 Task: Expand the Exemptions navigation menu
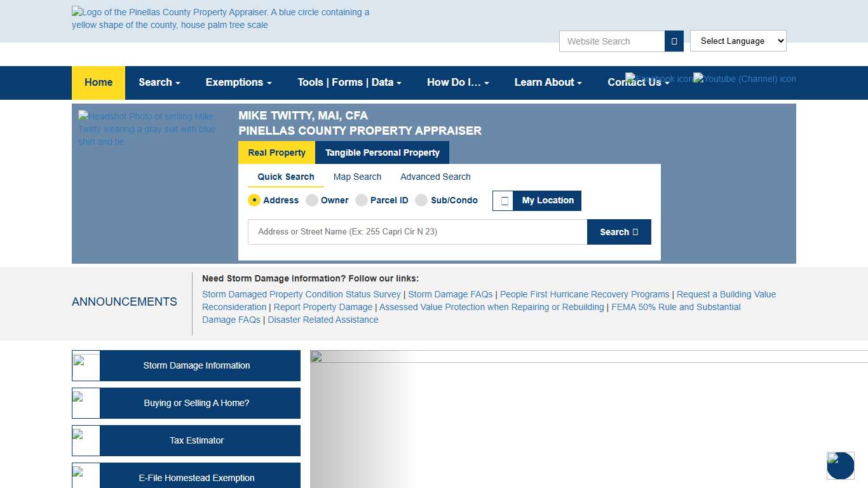click(x=238, y=83)
